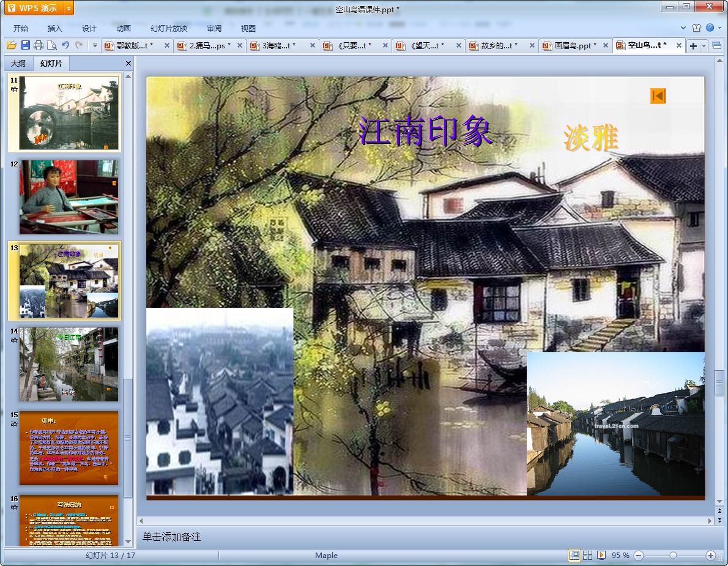Switch to the 幻灯片 panel tab
728x566 pixels.
(51, 63)
